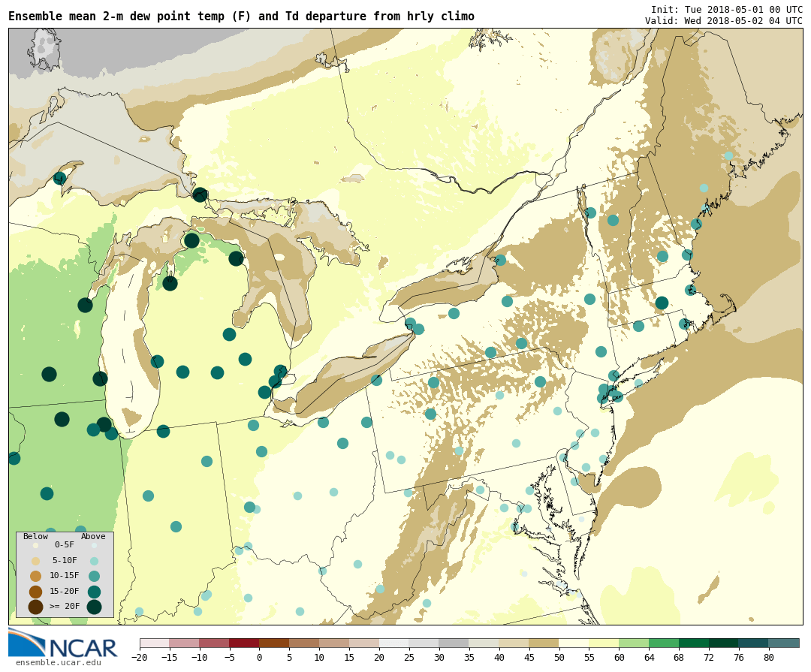Select the Init: Tue 2018-05-01 00 UTC line

727,9
